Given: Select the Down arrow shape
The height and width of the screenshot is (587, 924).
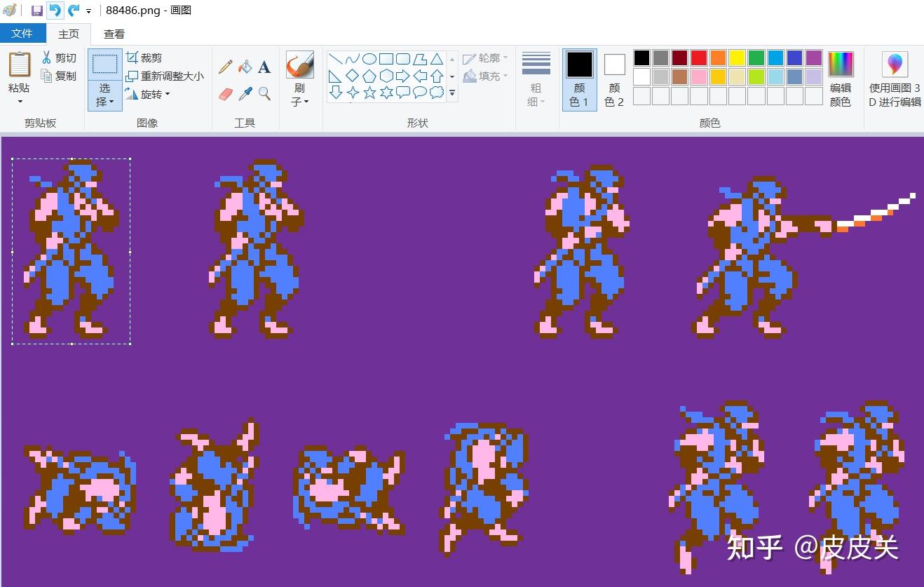Looking at the screenshot, I should click(x=336, y=93).
